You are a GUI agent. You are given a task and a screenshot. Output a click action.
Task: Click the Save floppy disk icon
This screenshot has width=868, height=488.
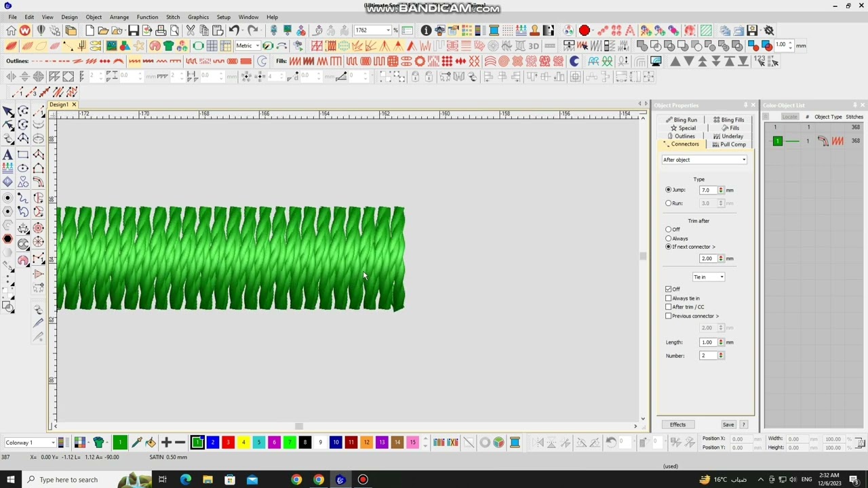[134, 30]
